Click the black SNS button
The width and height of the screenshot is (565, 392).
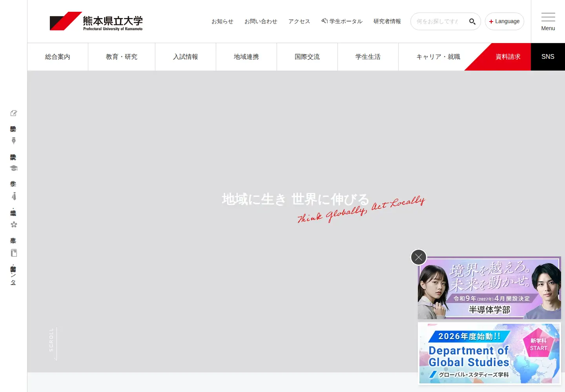[x=548, y=57]
